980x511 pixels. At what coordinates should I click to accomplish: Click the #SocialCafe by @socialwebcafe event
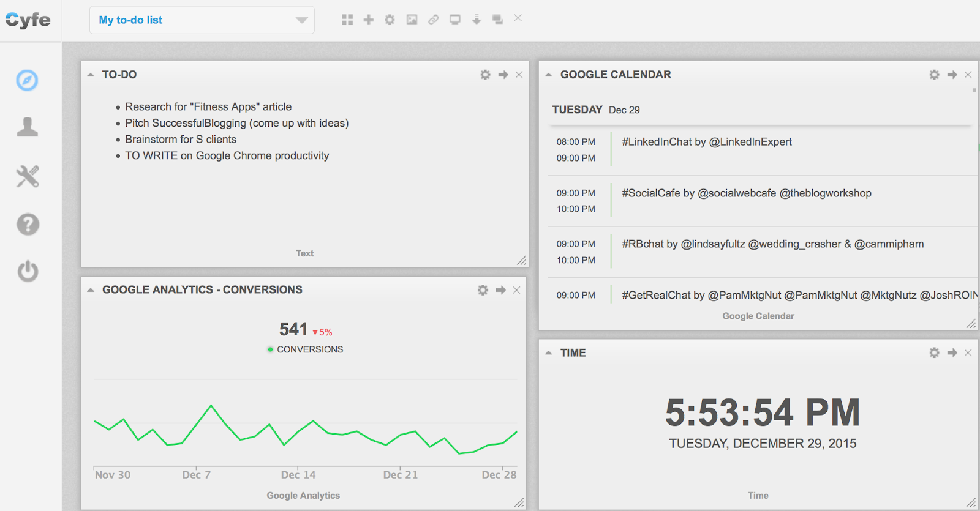(x=747, y=193)
